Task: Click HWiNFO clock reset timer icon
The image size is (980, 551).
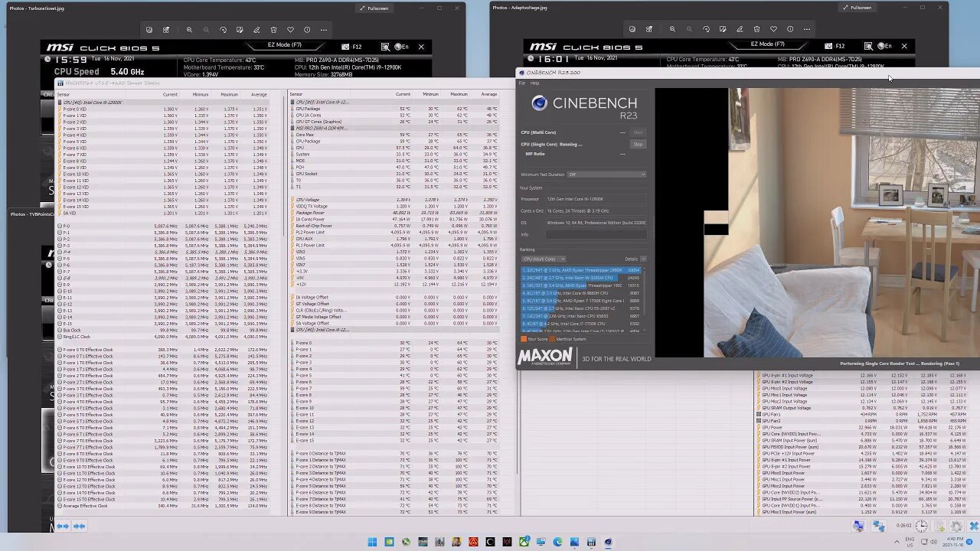Action: [x=922, y=527]
